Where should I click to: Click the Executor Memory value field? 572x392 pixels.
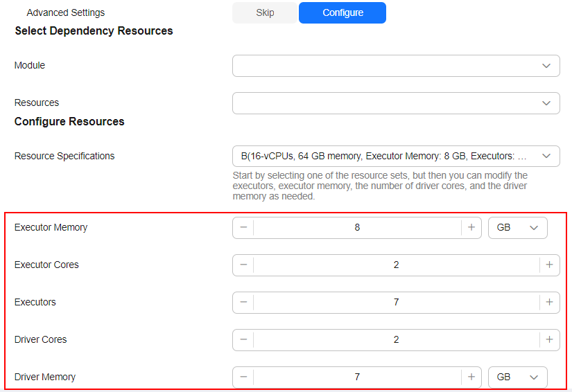pos(357,228)
